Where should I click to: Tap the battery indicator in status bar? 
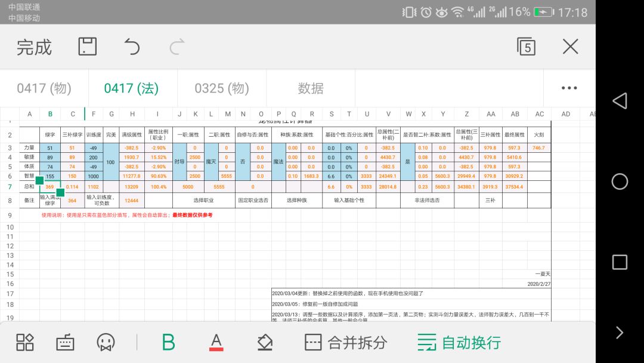(544, 13)
